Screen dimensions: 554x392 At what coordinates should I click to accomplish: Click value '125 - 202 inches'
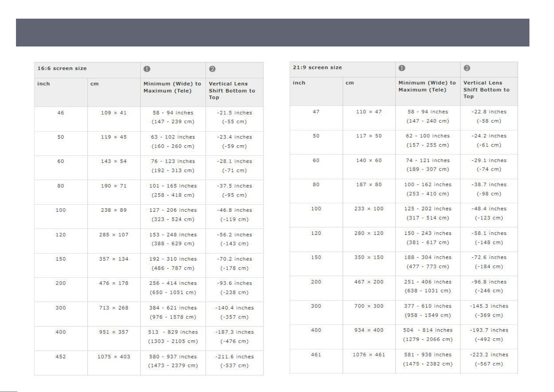pos(428,209)
